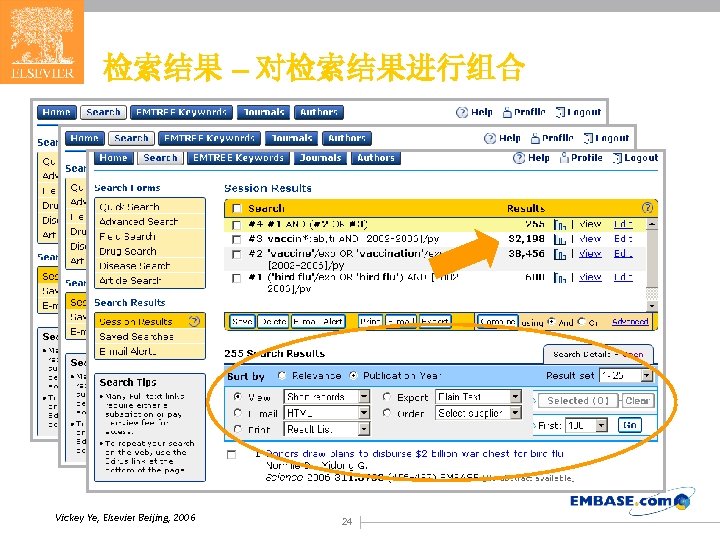The image size is (720, 540).
Task: Select the Export radio button
Action: point(387,396)
